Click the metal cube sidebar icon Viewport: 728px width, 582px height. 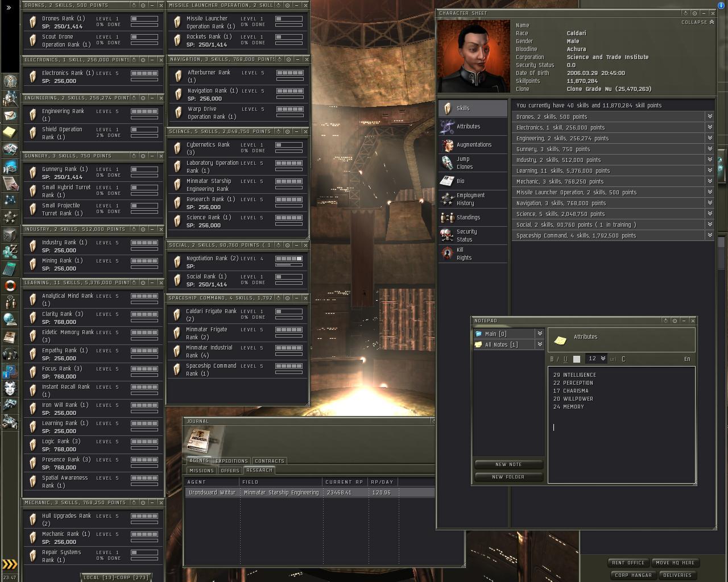point(10,234)
